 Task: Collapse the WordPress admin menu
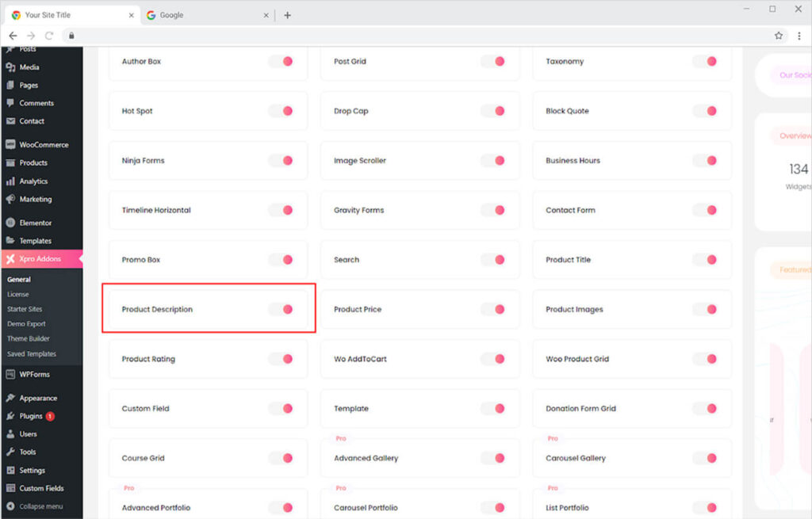point(37,506)
